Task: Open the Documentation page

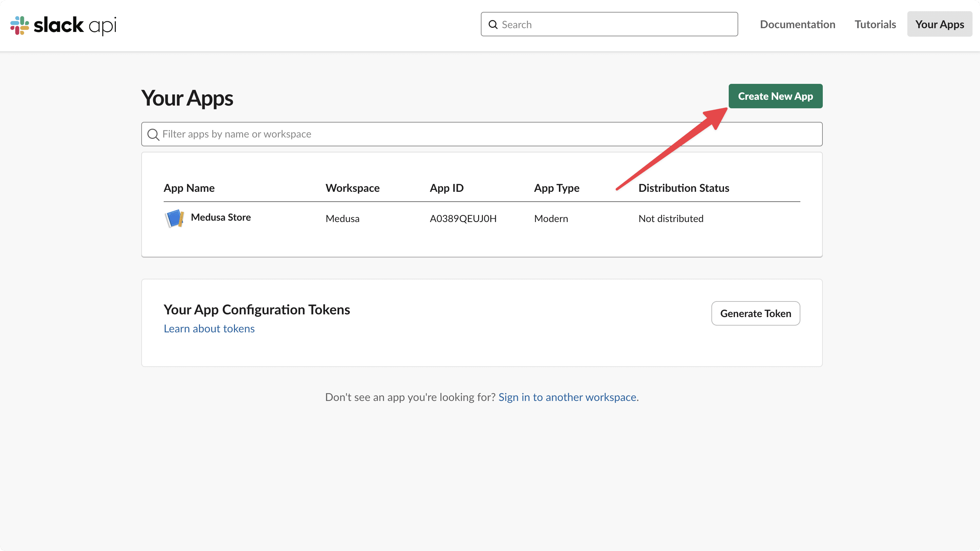Action: tap(797, 24)
